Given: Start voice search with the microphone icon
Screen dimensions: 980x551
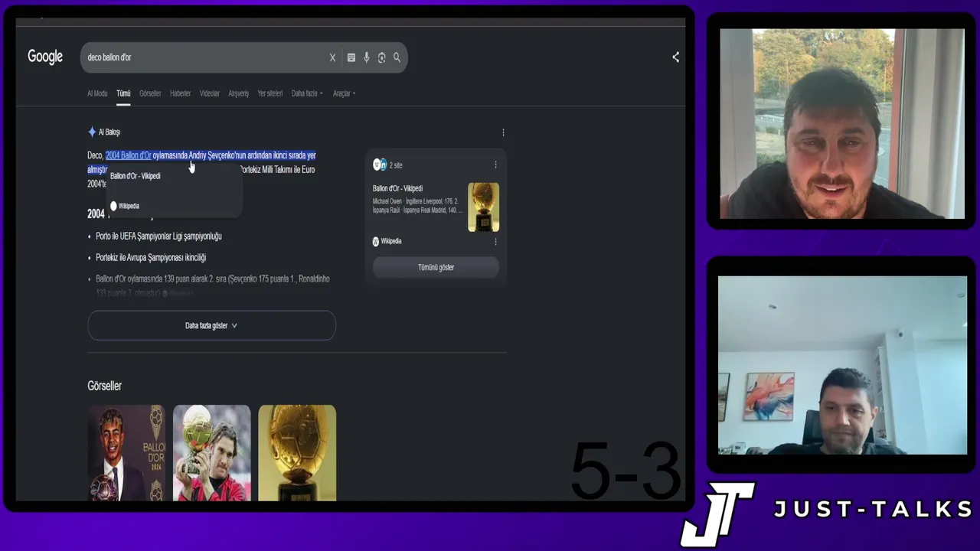Looking at the screenshot, I should [x=367, y=57].
